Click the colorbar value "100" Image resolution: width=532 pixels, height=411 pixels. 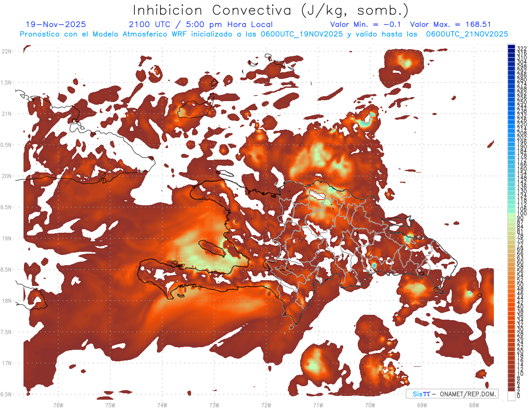(x=522, y=214)
